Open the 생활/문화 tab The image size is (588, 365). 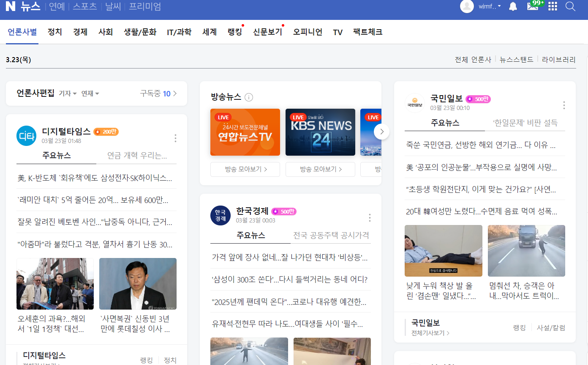[x=140, y=32]
